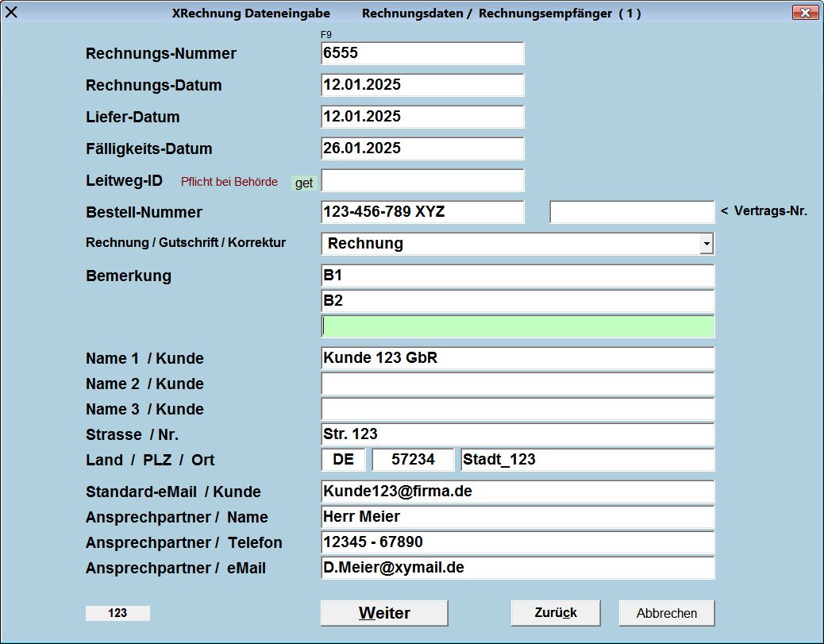Select the PLZ field containing 57234
This screenshot has height=644, width=824.
pyautogui.click(x=413, y=460)
